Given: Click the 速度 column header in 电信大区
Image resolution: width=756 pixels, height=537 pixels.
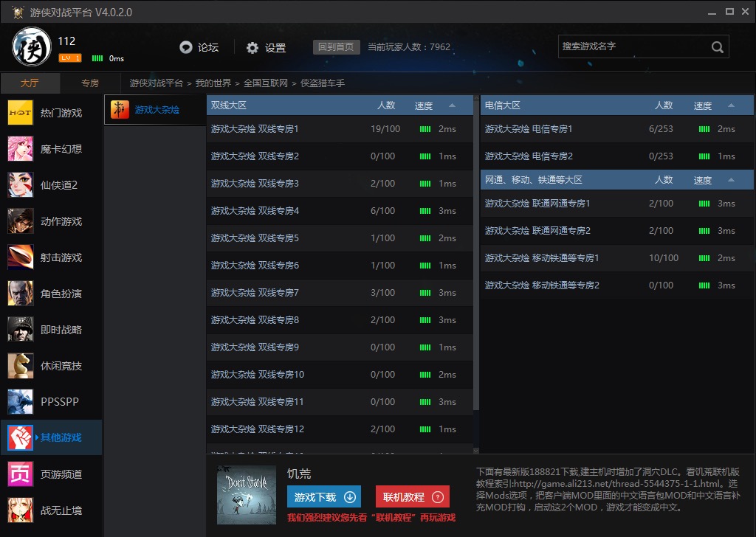Looking at the screenshot, I should [x=703, y=105].
